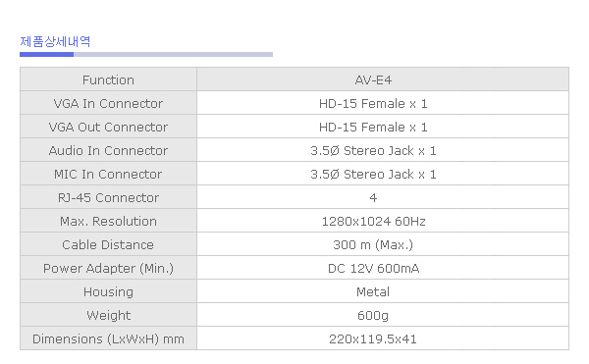Click the Metal housing value
The image size is (589, 364).
[373, 292]
